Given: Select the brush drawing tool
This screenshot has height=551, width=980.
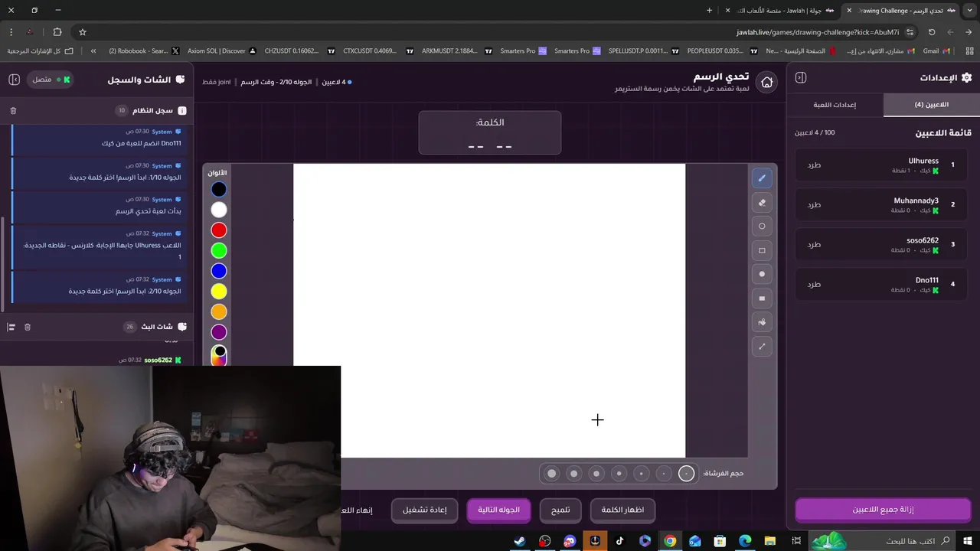Looking at the screenshot, I should click(762, 178).
